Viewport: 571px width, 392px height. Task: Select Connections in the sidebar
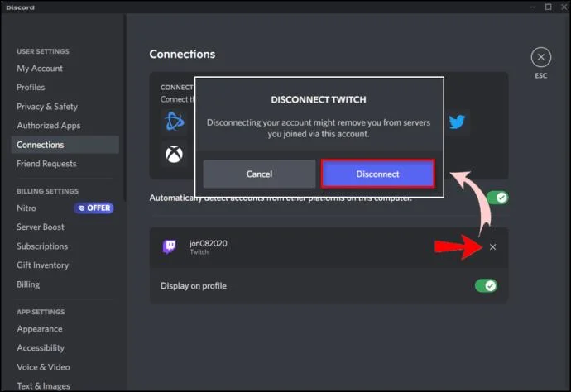coord(65,145)
